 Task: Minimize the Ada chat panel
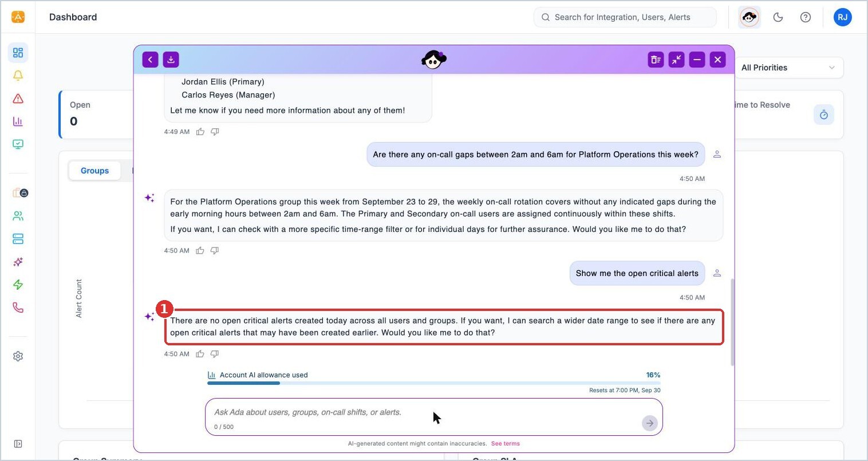tap(697, 60)
